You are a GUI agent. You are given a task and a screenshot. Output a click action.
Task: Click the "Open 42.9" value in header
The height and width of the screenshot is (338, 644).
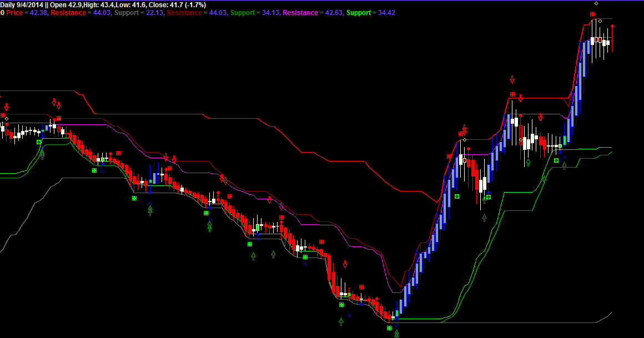pyautogui.click(x=66, y=5)
